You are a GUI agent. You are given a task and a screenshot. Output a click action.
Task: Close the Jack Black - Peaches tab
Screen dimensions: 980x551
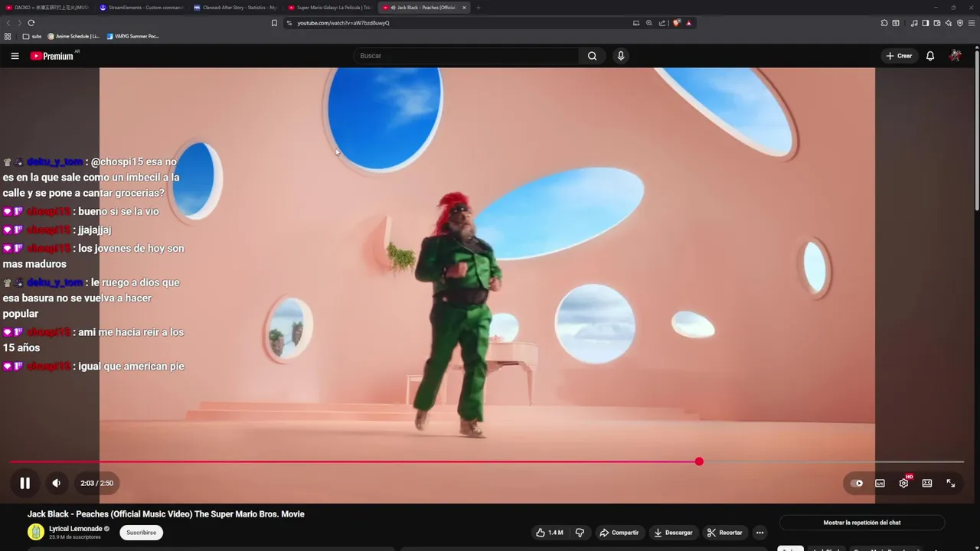click(x=464, y=8)
